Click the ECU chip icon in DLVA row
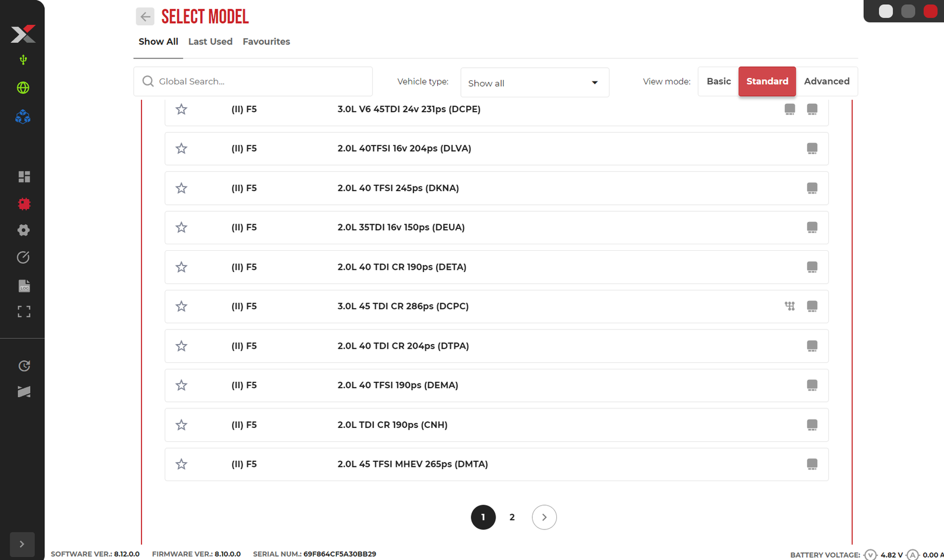Viewport: 944px width, 560px height. (812, 149)
